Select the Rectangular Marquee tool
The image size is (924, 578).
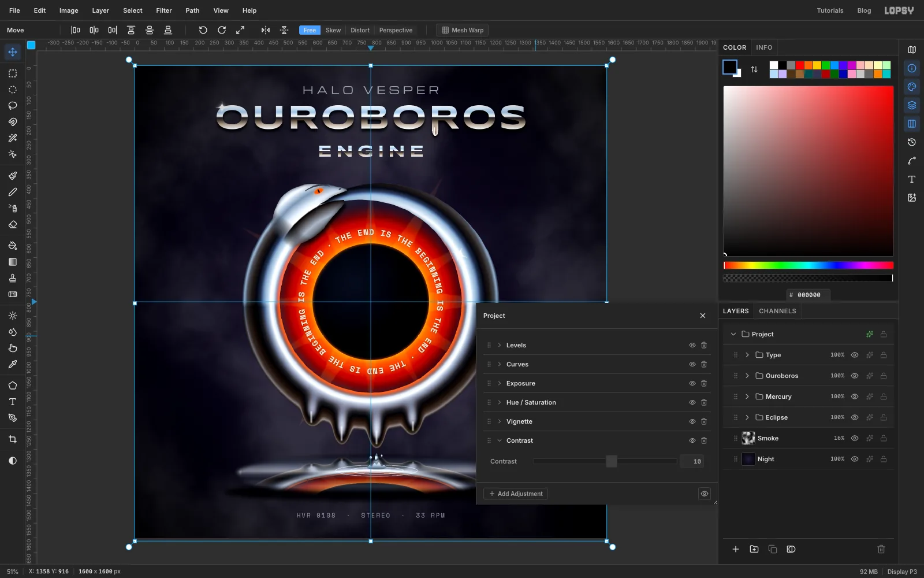13,73
